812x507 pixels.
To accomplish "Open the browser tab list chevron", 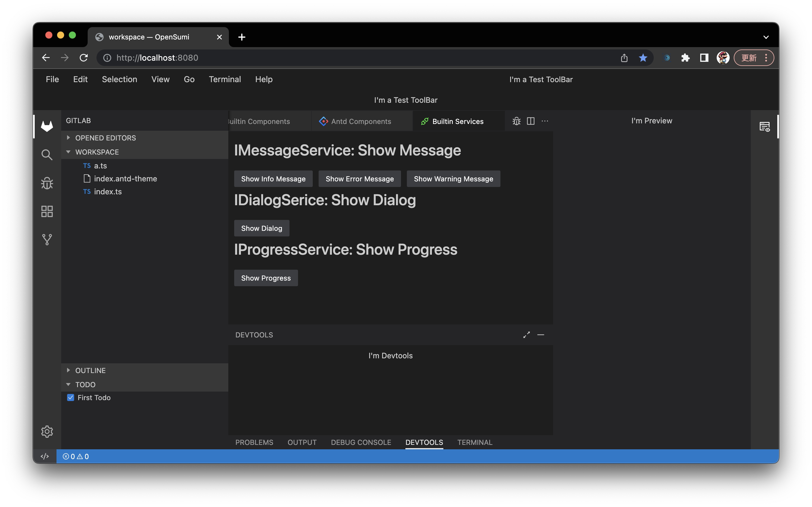I will pyautogui.click(x=766, y=37).
